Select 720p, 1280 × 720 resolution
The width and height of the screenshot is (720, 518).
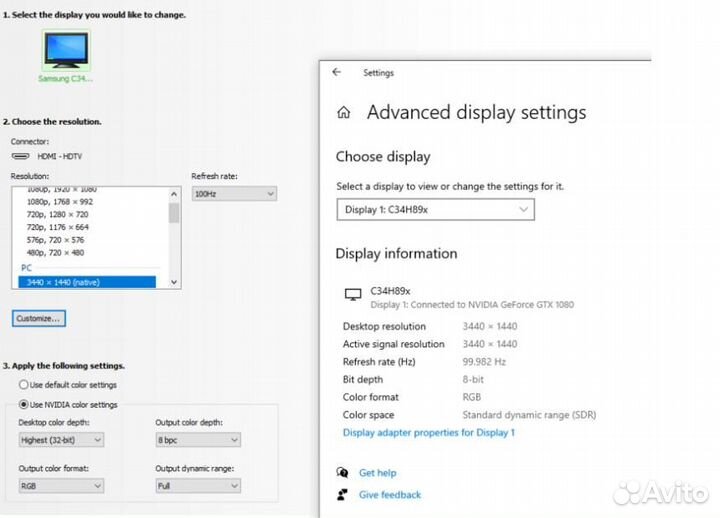point(57,214)
